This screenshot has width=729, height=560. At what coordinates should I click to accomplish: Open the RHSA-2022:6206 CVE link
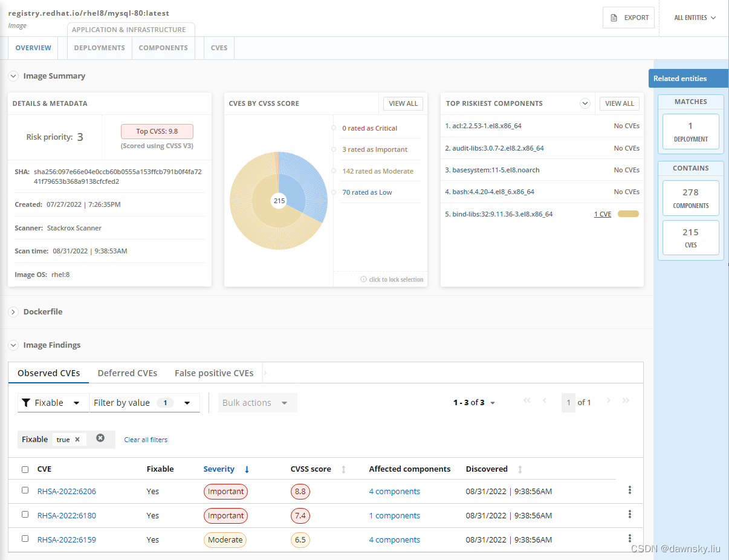point(66,492)
